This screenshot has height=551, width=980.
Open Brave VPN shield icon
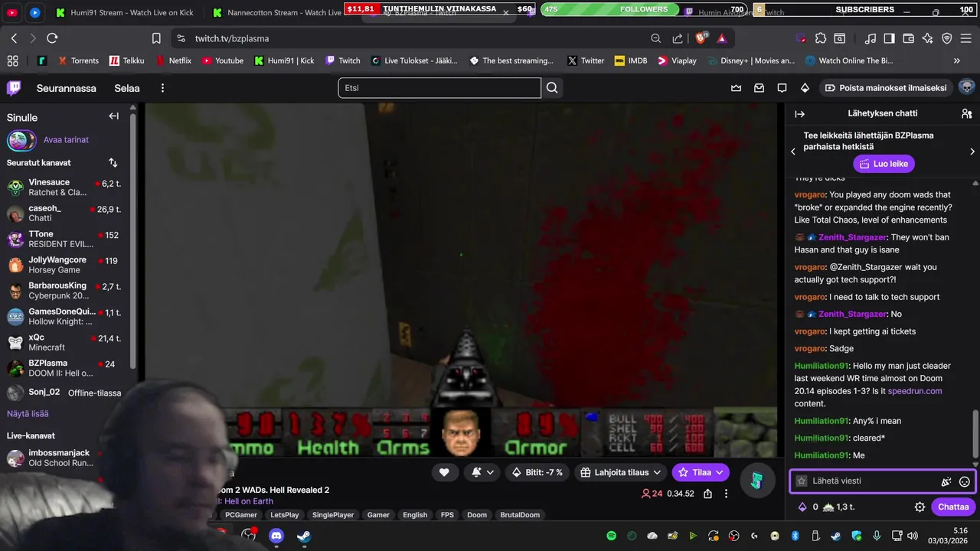[x=946, y=38]
